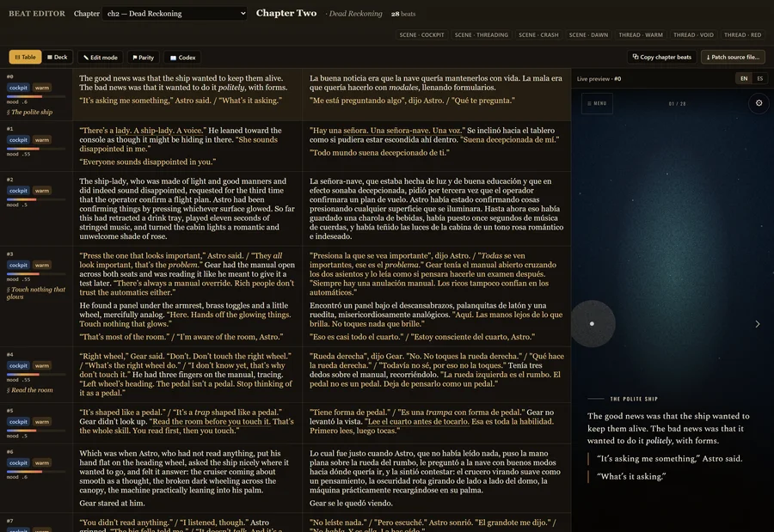Filter by THREAD · WARM tag
Screen dimensions: 774x532
(641, 35)
